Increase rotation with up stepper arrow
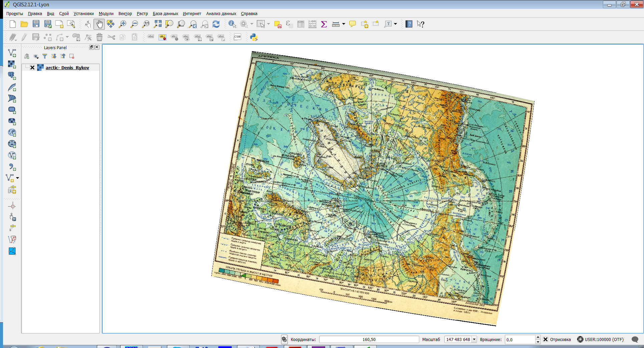Viewport: 644px width, 348px height. pyautogui.click(x=538, y=337)
